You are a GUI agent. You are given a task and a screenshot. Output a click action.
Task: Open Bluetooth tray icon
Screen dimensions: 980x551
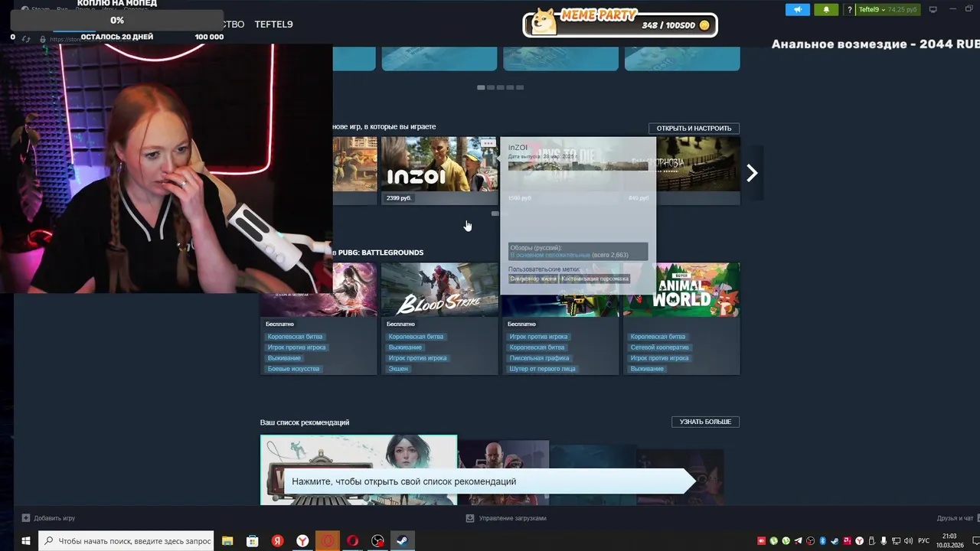pyautogui.click(x=822, y=541)
